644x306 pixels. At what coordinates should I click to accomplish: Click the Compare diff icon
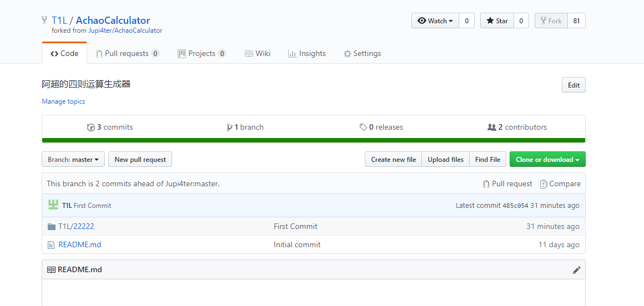(x=544, y=184)
